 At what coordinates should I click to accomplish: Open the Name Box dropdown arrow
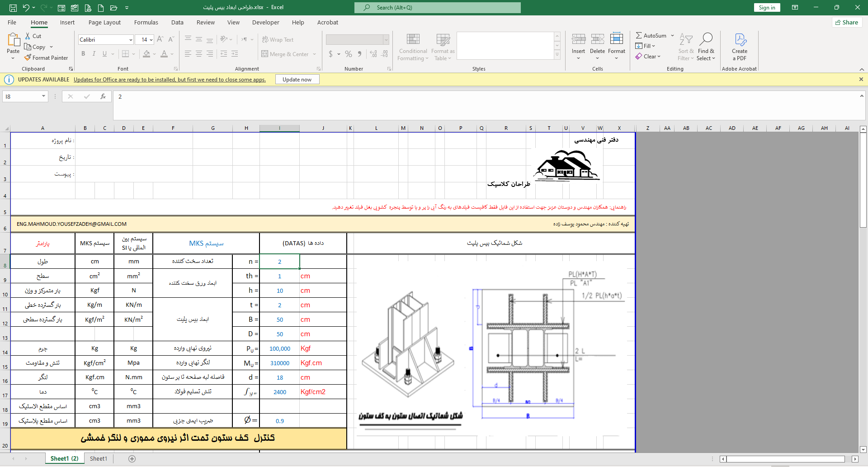pos(43,96)
